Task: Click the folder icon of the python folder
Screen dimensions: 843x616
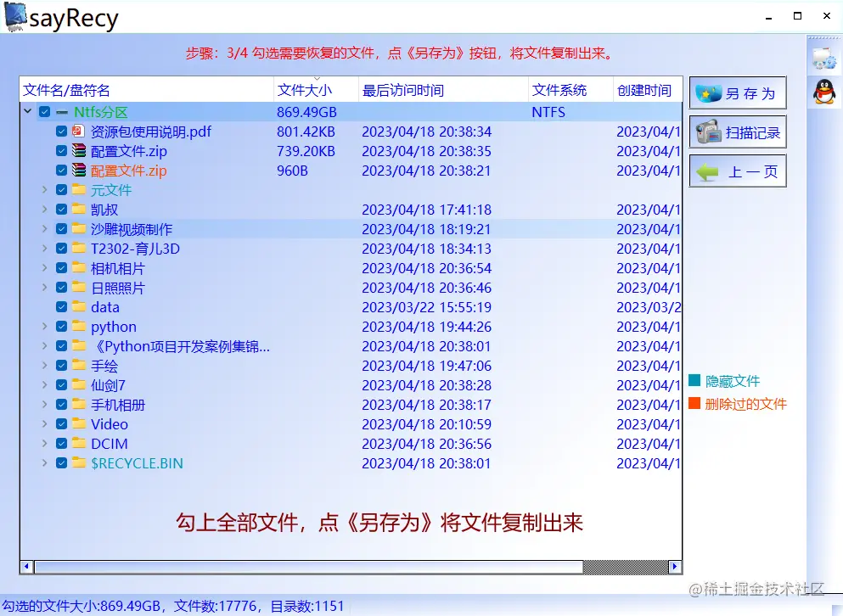Action: click(81, 327)
